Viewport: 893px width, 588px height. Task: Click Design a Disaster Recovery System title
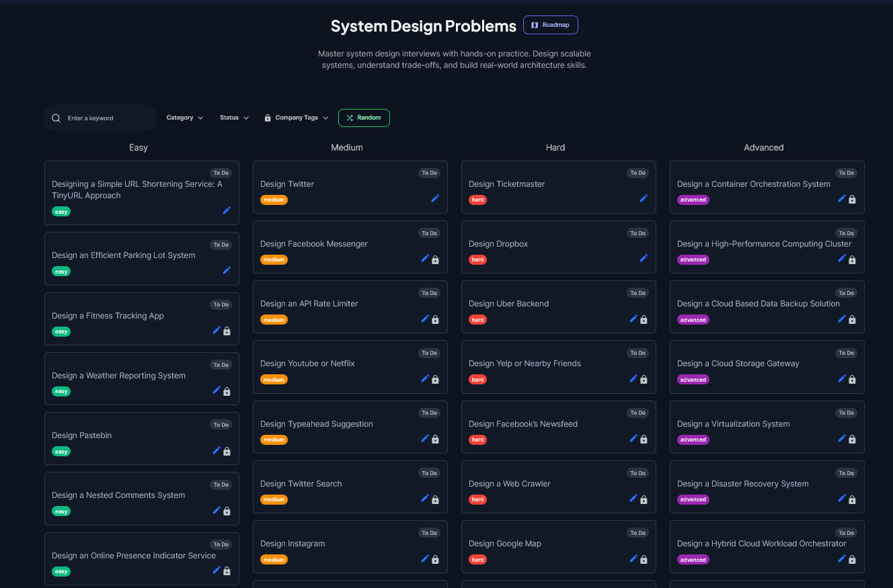click(x=743, y=484)
